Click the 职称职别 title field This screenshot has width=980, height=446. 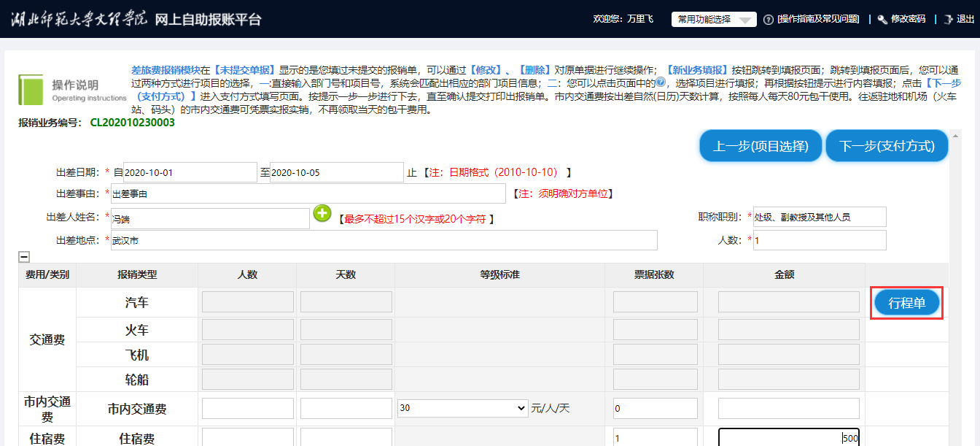[820, 217]
